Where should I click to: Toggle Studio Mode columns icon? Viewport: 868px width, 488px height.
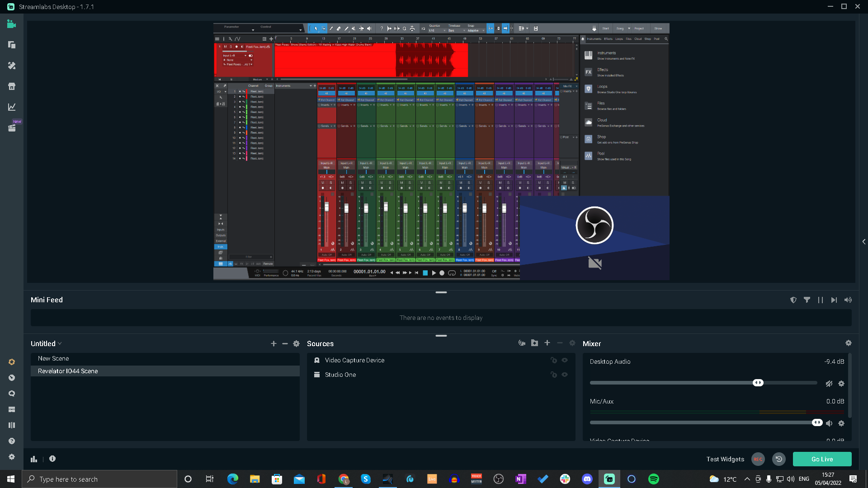tap(12, 425)
